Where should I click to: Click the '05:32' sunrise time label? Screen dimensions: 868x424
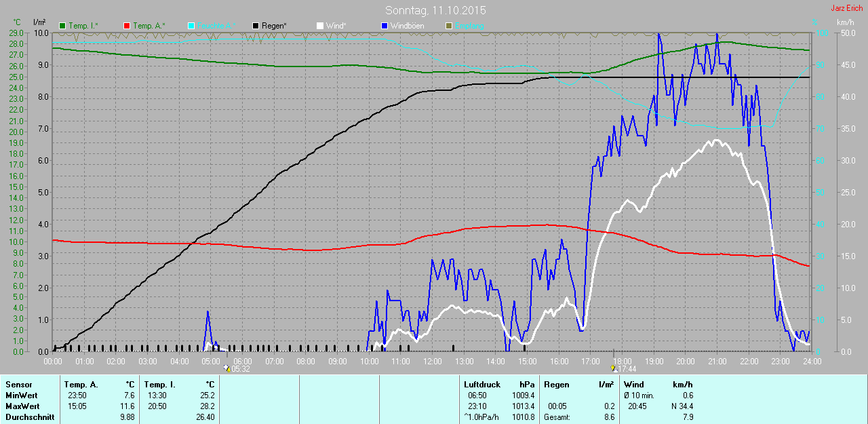coord(241,369)
